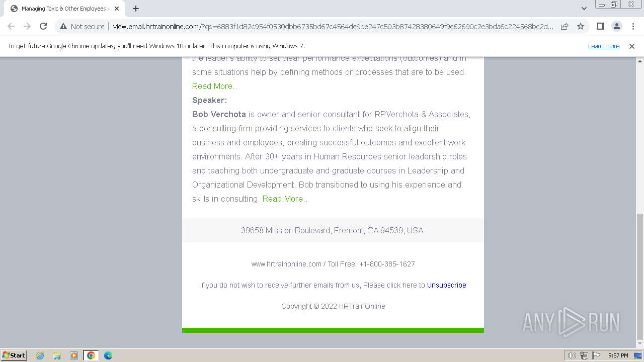Screen dimensions: 644x362
Task: Click the Not secure warning icon
Action: pos(63,27)
